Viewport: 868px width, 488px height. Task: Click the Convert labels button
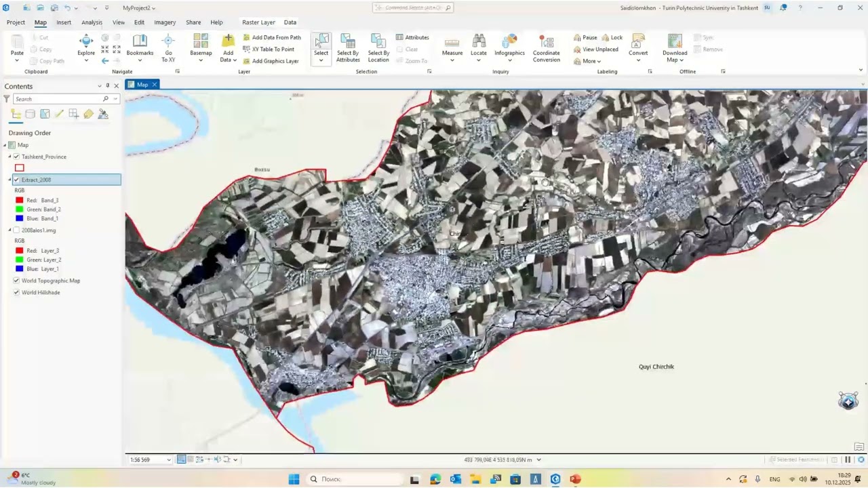638,47
